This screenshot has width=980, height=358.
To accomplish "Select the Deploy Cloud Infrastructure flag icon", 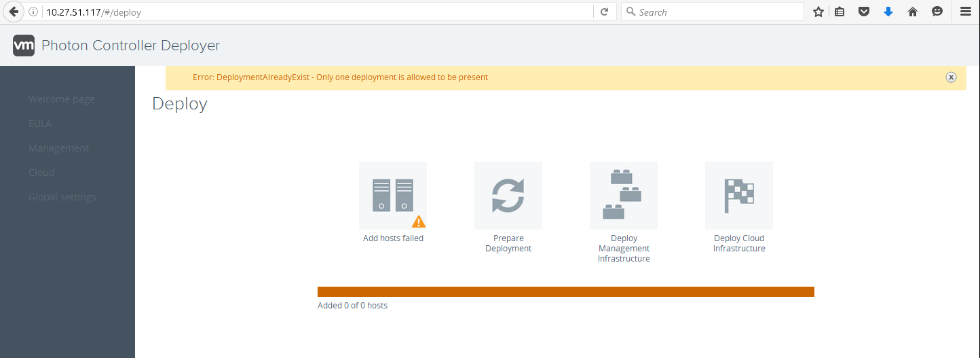I will pos(739,195).
